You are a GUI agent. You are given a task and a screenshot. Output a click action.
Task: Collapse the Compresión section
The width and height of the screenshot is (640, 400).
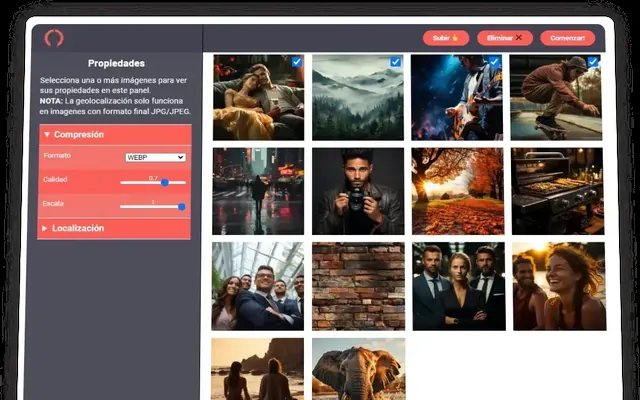point(115,135)
